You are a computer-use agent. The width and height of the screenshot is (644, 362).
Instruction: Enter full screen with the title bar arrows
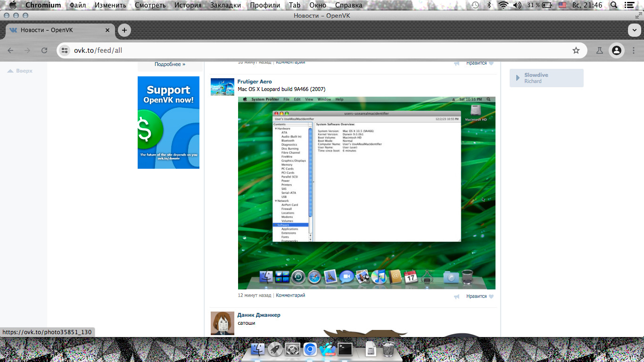638,16
